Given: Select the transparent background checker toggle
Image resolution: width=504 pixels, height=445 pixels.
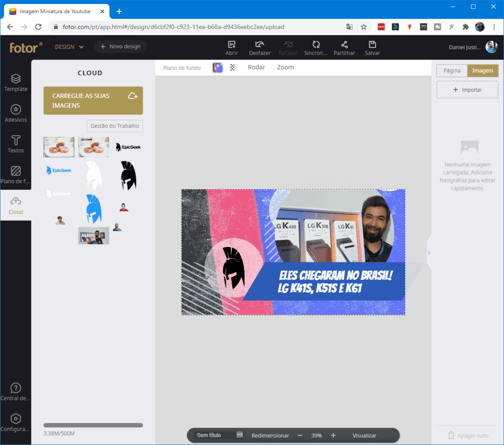Looking at the screenshot, I should coord(233,68).
